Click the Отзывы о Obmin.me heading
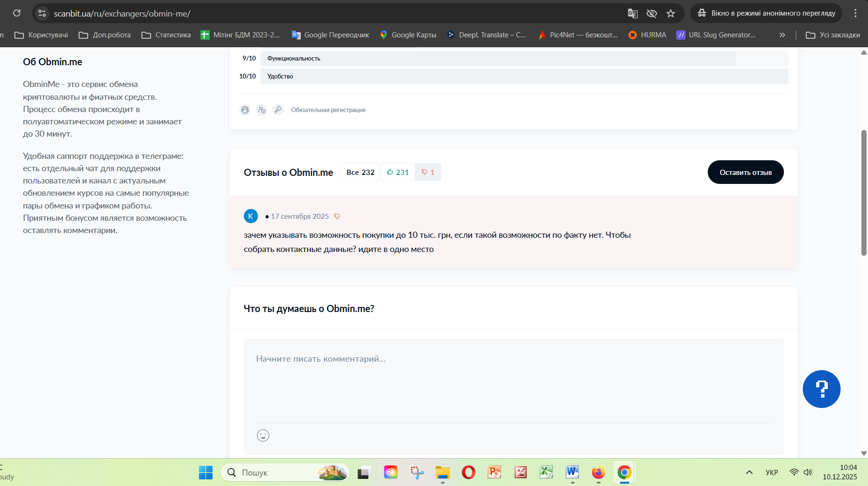This screenshot has width=868, height=486. coord(288,173)
